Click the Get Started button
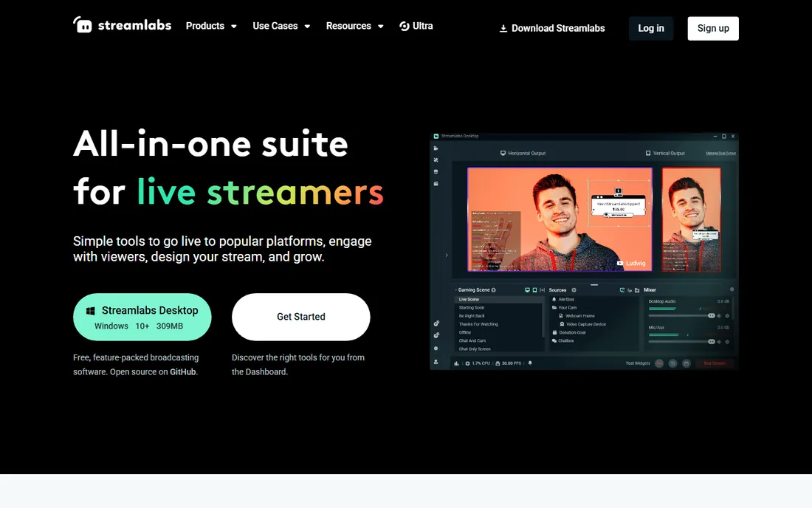This screenshot has width=812, height=508. tap(301, 317)
